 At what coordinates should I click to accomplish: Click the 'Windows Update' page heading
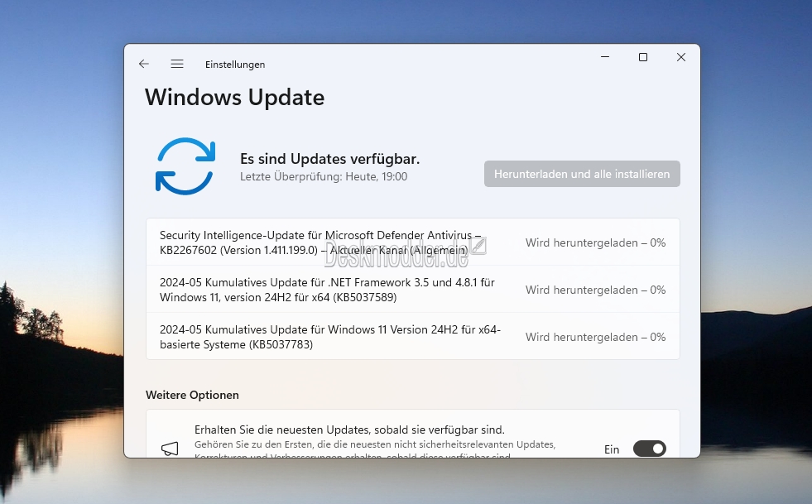[234, 98]
